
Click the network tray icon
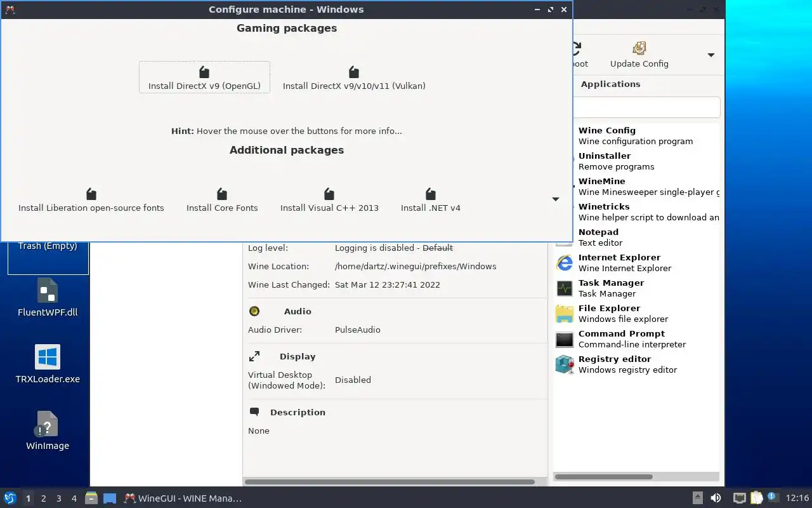(x=739, y=498)
